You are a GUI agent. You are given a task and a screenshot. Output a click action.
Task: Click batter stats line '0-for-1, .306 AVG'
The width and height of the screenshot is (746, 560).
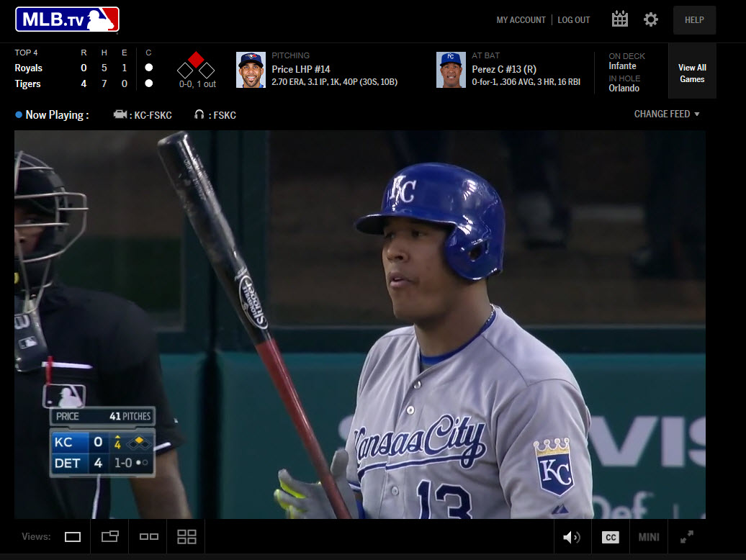(526, 82)
